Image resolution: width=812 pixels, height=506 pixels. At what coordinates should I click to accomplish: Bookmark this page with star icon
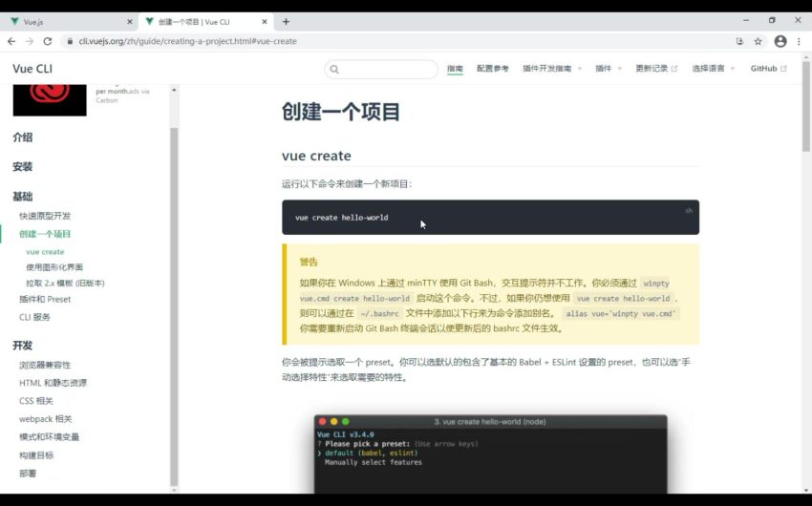point(759,41)
